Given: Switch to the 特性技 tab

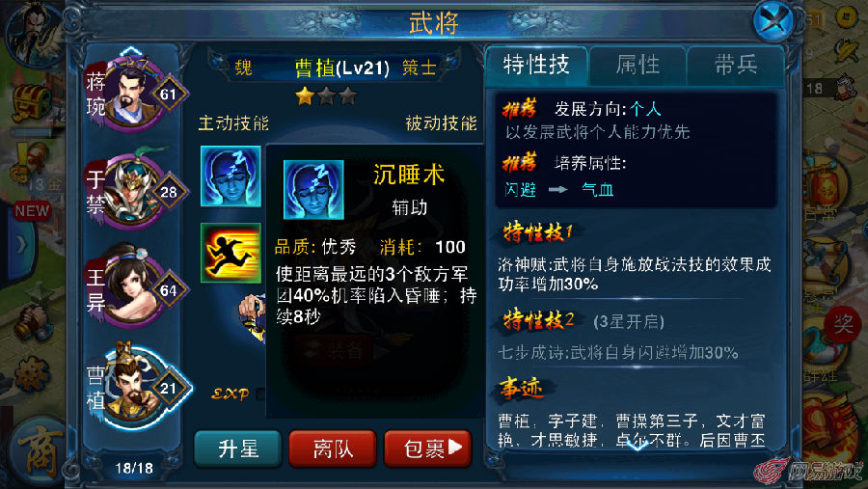Looking at the screenshot, I should (x=536, y=66).
